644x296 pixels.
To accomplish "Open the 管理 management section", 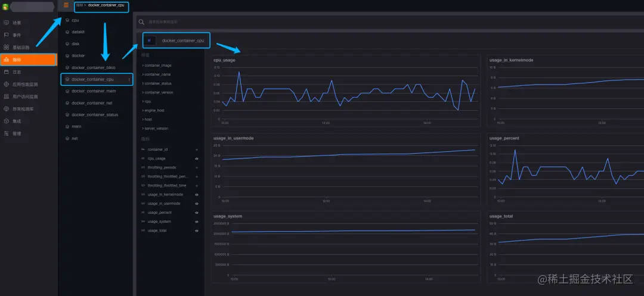I will tap(17, 133).
